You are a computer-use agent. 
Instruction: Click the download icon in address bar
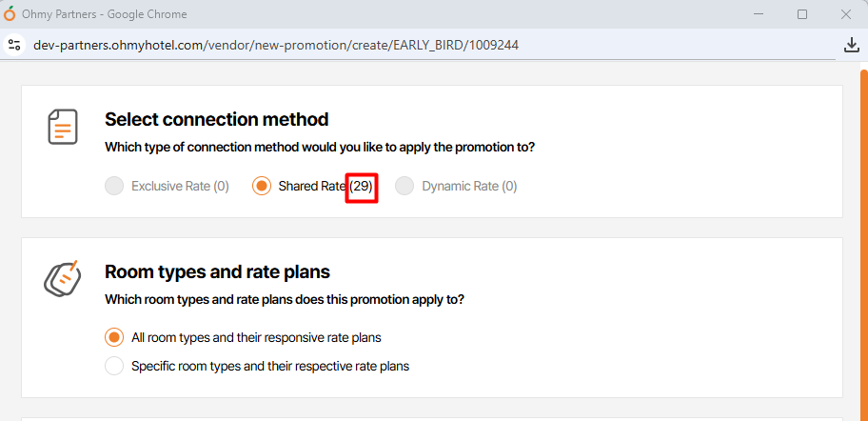(851, 45)
